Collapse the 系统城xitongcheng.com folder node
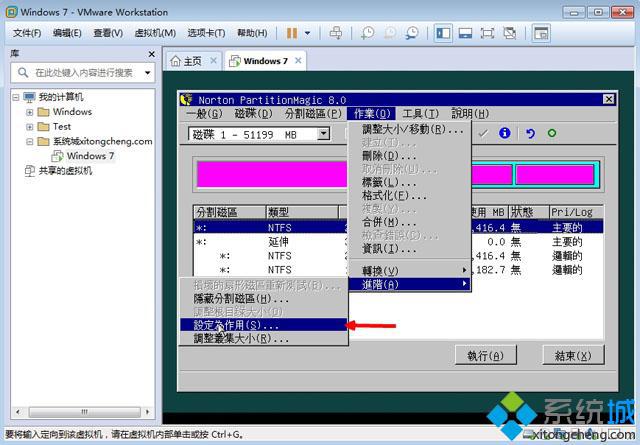 point(29,142)
